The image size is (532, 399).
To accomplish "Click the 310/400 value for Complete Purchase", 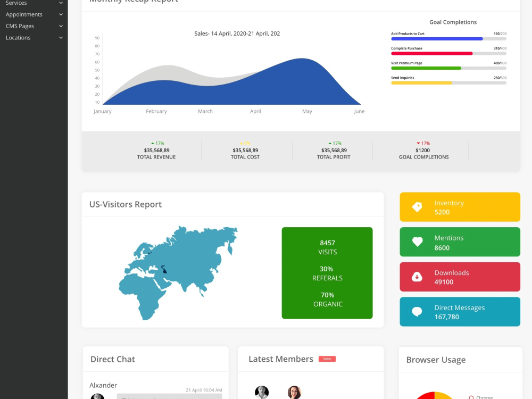I will pos(500,48).
